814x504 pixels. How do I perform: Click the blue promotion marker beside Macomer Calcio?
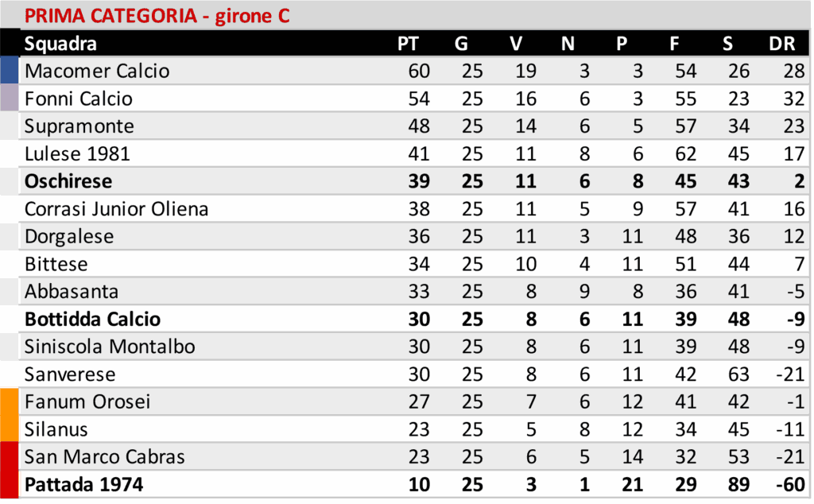click(x=9, y=71)
